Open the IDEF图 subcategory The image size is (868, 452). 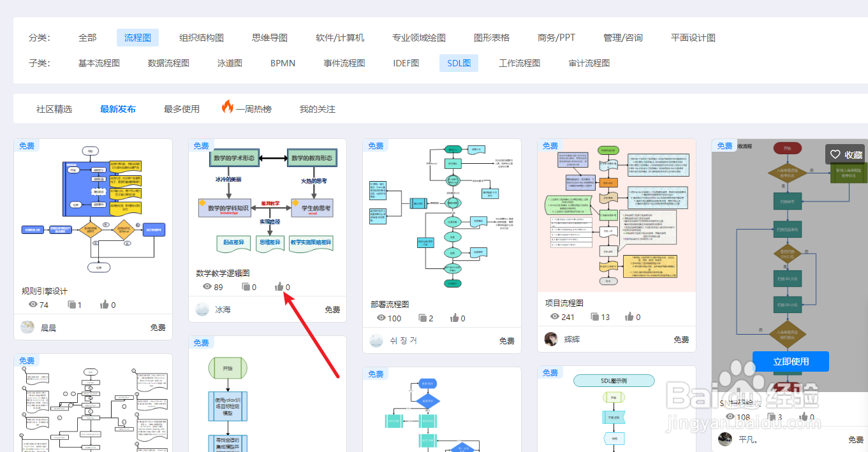pyautogui.click(x=406, y=63)
